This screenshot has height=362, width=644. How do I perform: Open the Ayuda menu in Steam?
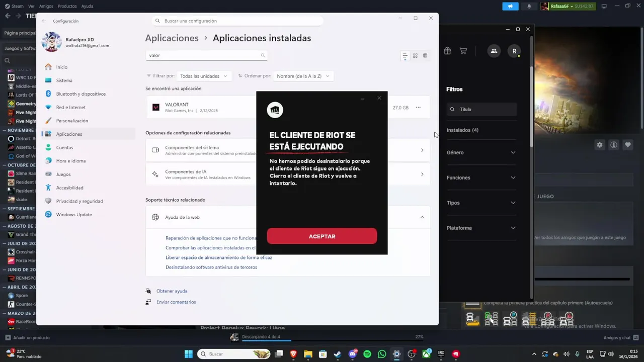coord(87,6)
